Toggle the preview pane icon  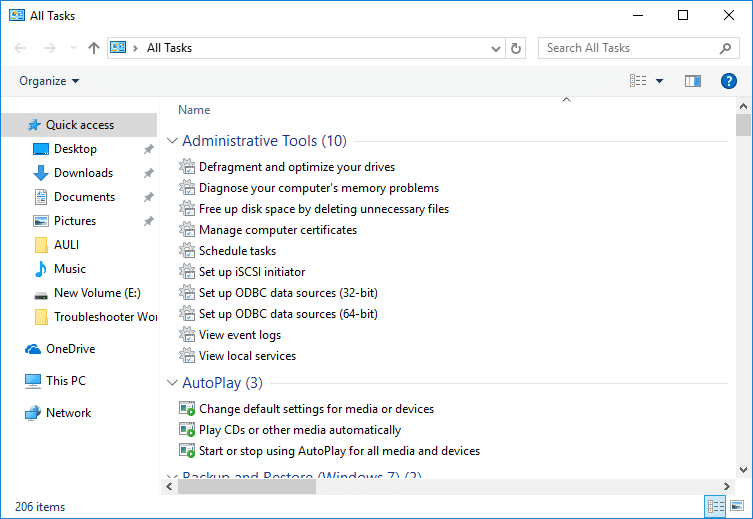coord(692,81)
